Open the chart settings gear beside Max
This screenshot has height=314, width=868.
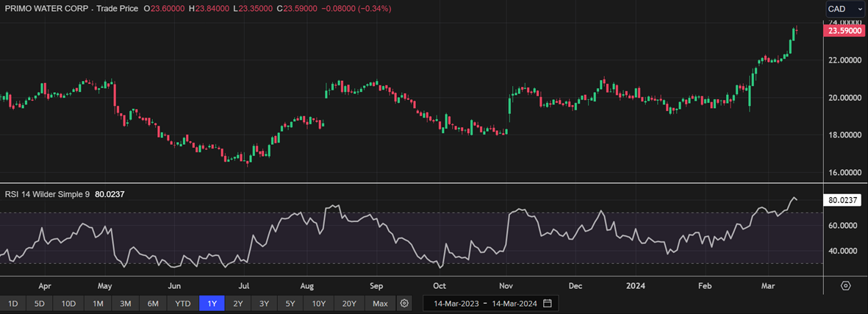(x=405, y=304)
